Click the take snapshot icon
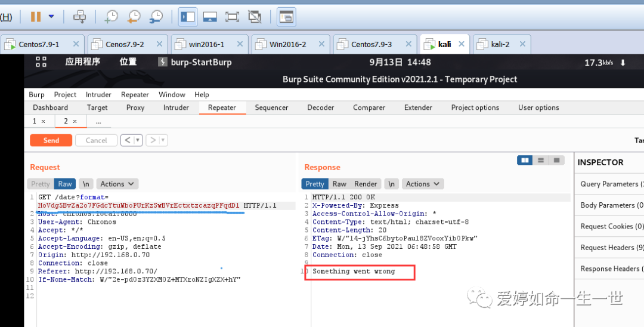644x327 pixels. [112, 17]
